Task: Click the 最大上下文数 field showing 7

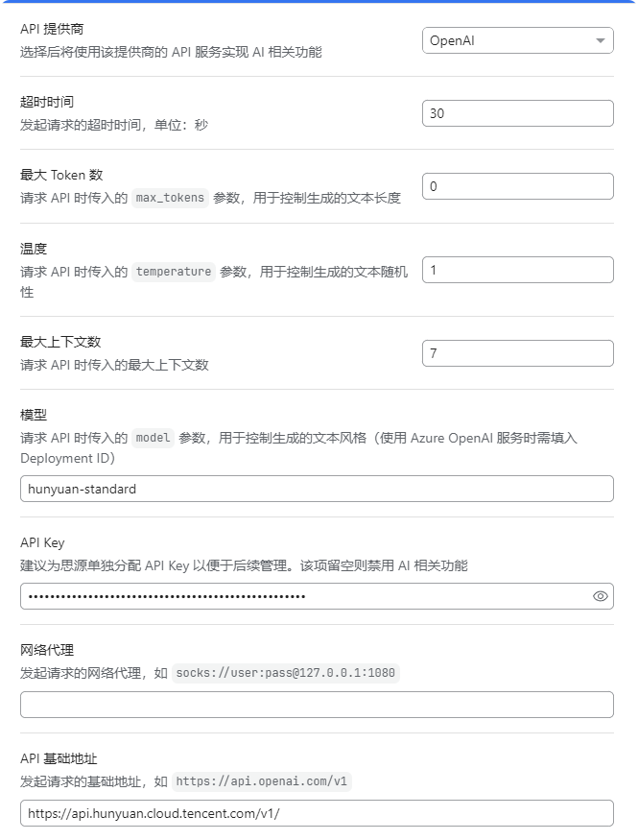Action: click(518, 352)
